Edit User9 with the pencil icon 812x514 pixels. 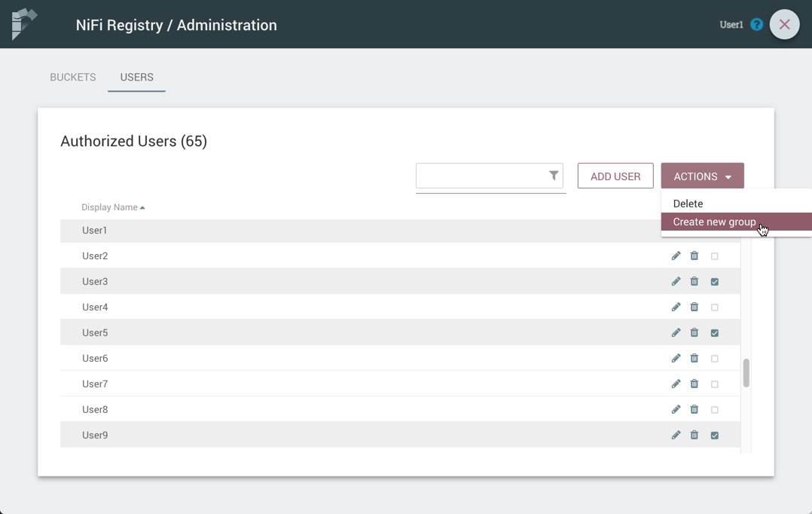click(676, 436)
